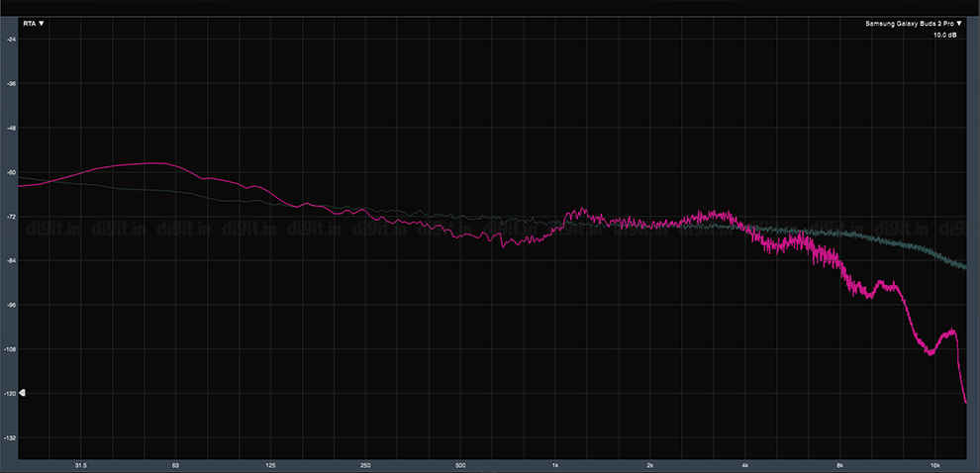
Task: Click the white level marker at -120
Action: [x=23, y=393]
